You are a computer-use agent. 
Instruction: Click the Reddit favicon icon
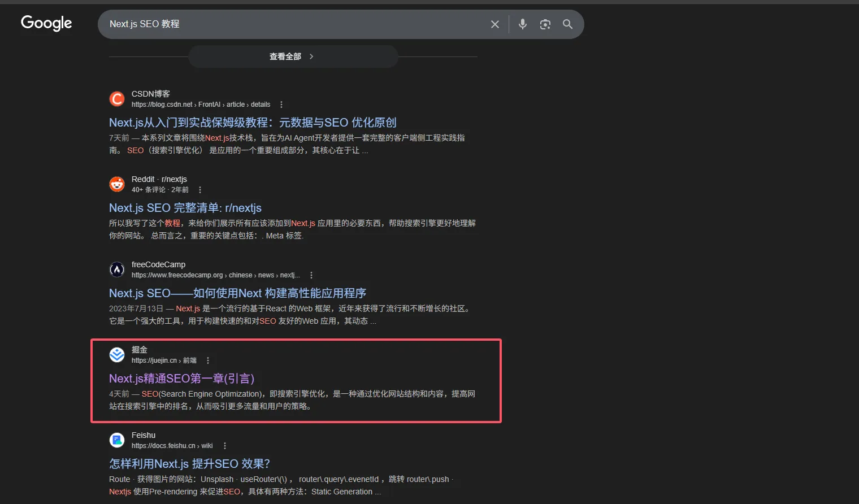[x=117, y=184]
